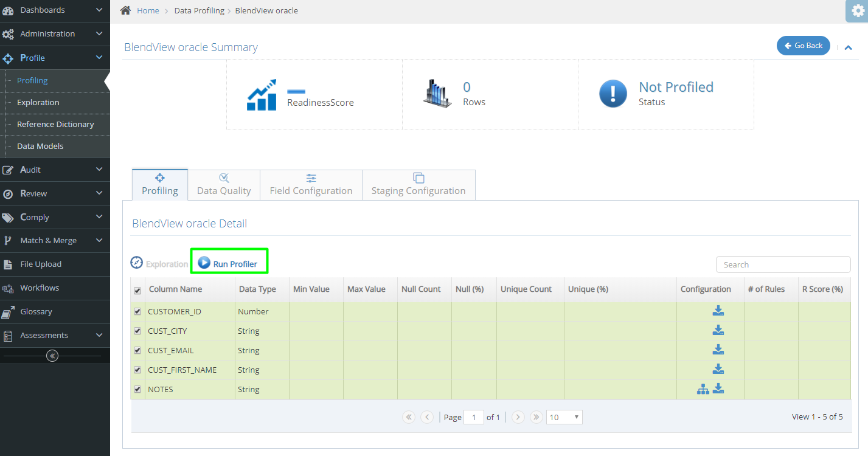The image size is (868, 456).
Task: Click the download configuration icon for CUST_CITY
Action: [x=718, y=330]
